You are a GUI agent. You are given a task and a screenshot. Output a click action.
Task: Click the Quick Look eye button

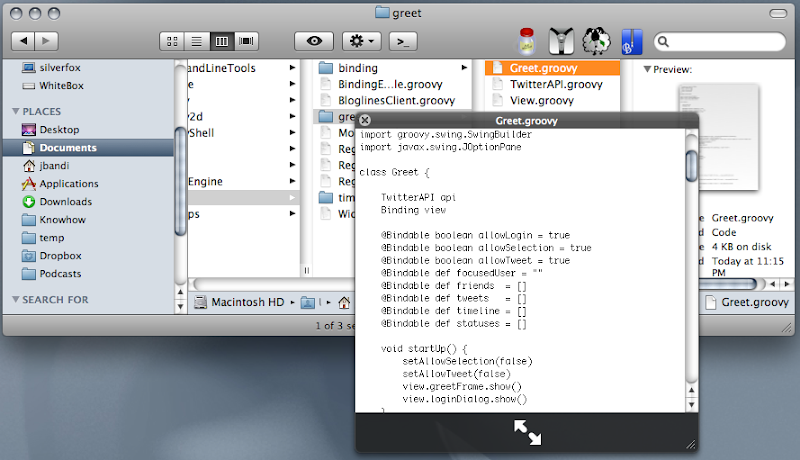pos(314,41)
